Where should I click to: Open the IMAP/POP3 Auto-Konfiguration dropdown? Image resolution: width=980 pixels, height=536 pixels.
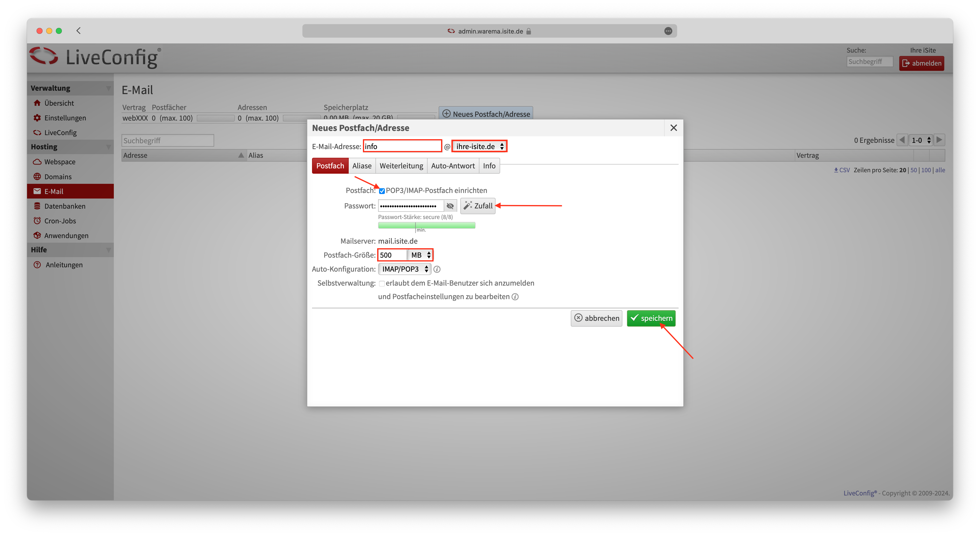(x=404, y=269)
